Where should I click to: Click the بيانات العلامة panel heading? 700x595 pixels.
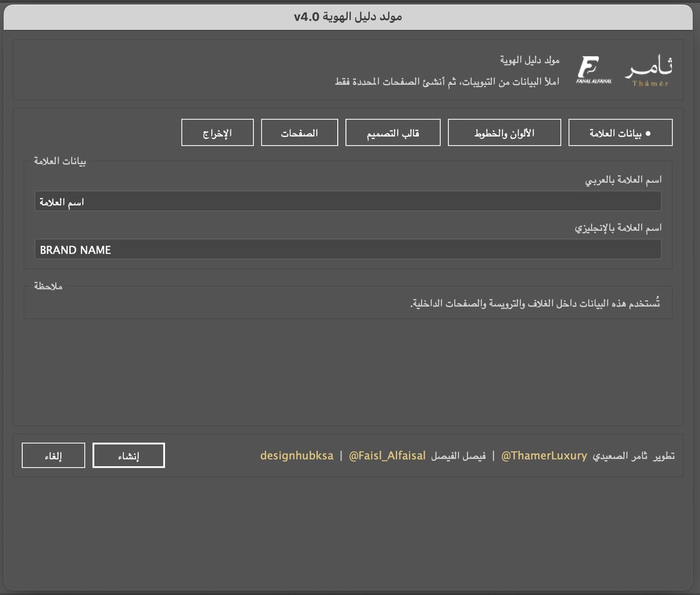(x=60, y=162)
